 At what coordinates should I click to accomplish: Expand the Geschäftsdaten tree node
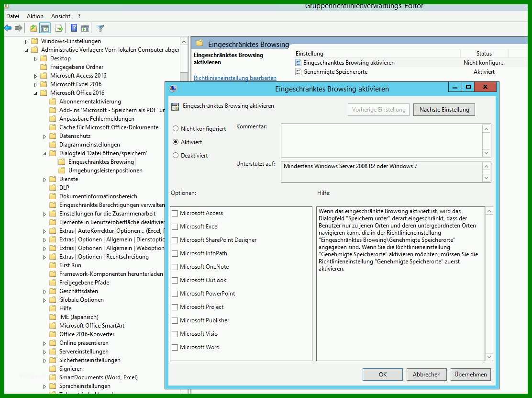[x=44, y=292]
